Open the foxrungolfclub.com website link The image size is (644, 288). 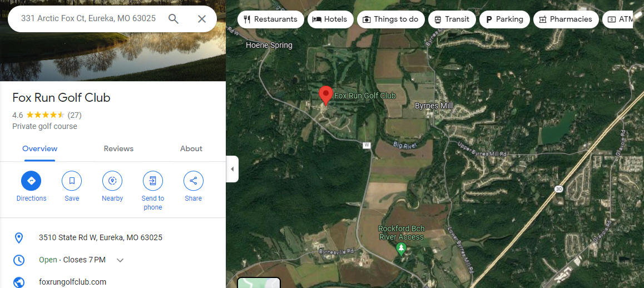pyautogui.click(x=73, y=282)
